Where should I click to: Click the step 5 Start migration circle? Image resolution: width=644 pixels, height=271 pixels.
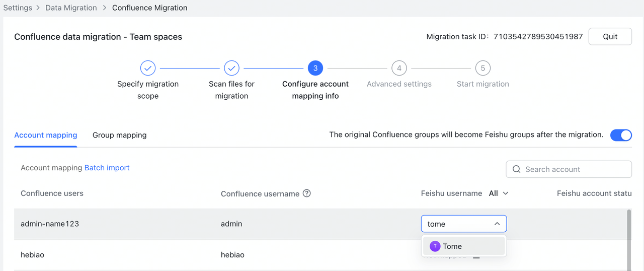pyautogui.click(x=482, y=68)
